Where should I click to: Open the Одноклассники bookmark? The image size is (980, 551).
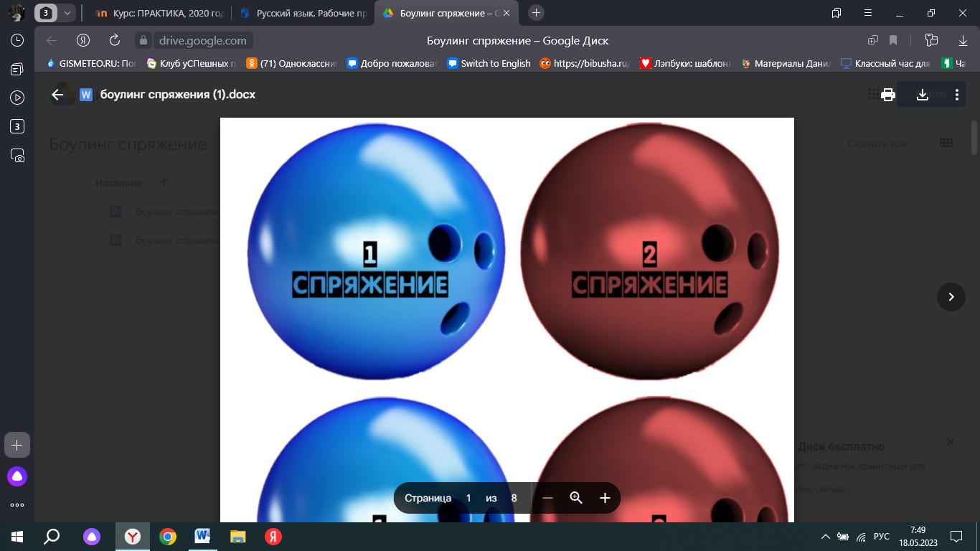(292, 63)
